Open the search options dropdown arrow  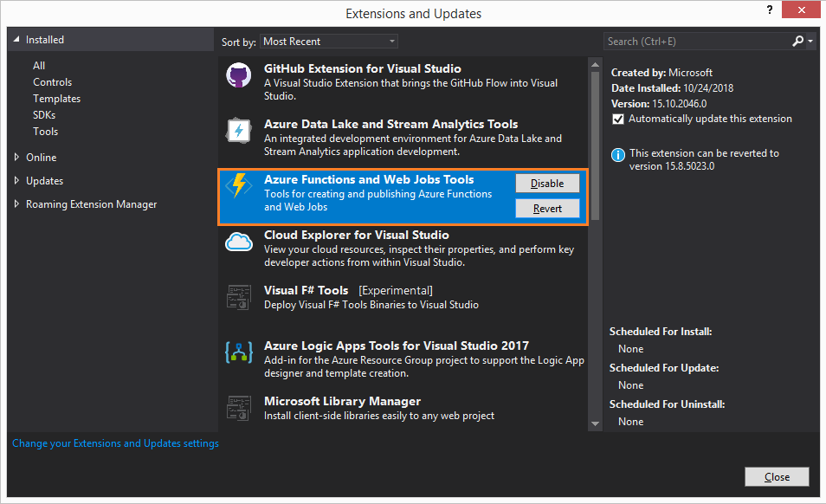coord(810,41)
